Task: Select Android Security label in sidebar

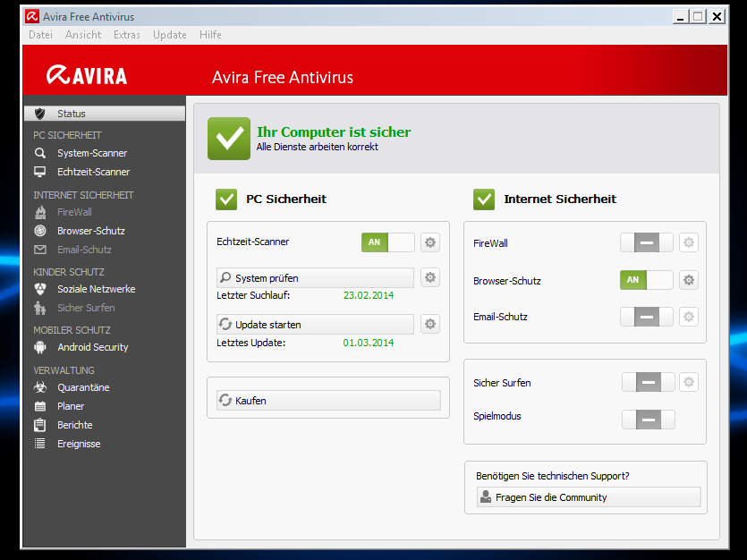Action: (x=93, y=347)
